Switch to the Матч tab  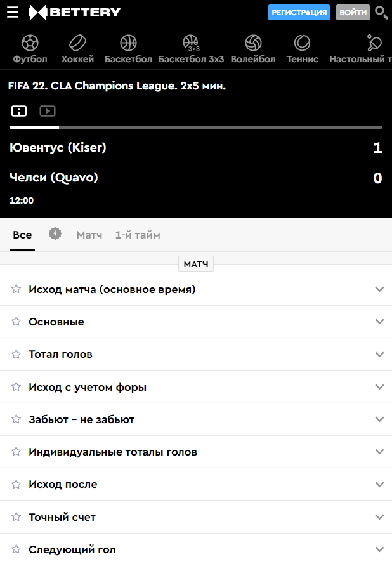[89, 235]
